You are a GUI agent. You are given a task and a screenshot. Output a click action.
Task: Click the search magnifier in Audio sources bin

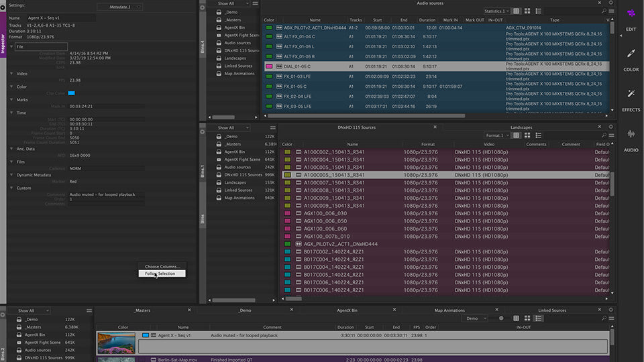coord(604,11)
